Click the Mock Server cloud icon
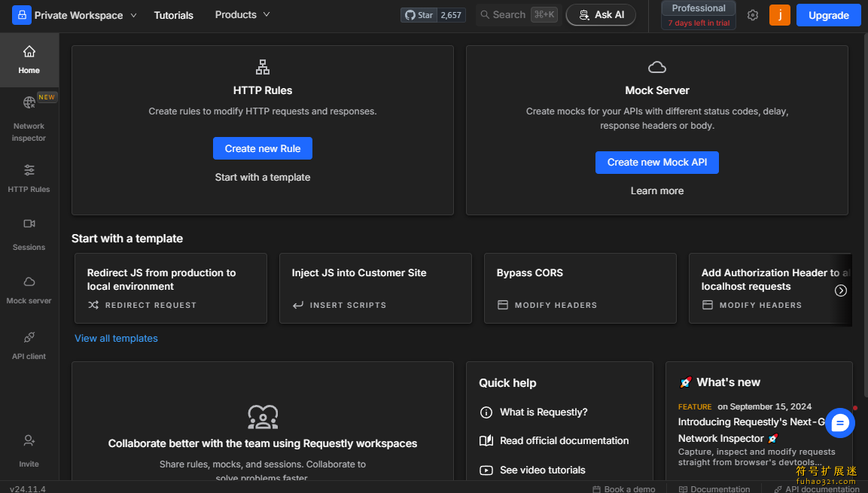 [657, 67]
